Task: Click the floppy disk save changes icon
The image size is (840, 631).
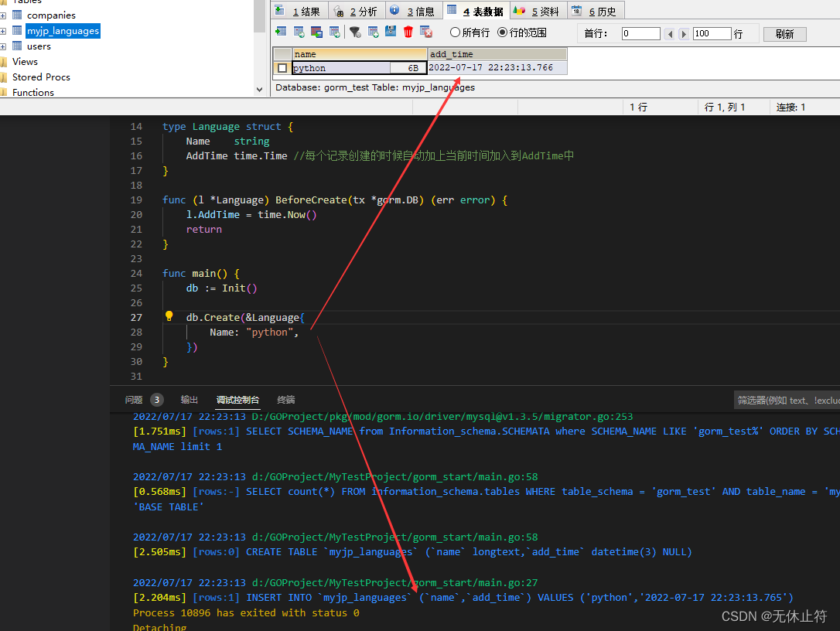Action: [391, 32]
